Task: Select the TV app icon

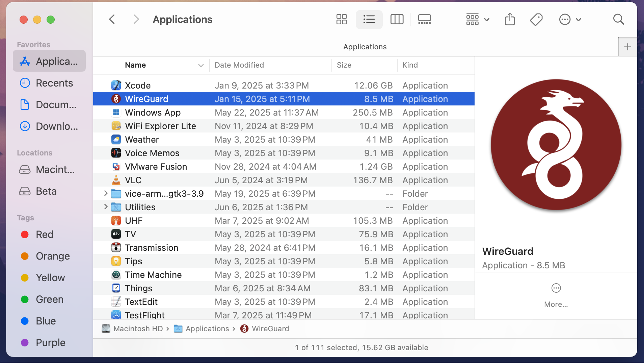Action: [116, 234]
